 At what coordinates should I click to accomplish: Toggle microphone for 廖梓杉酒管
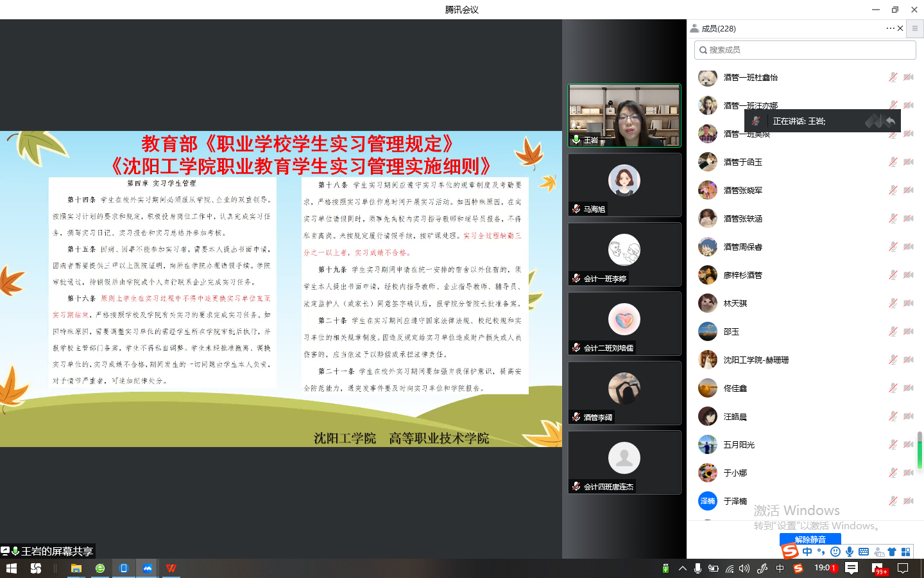click(x=893, y=275)
